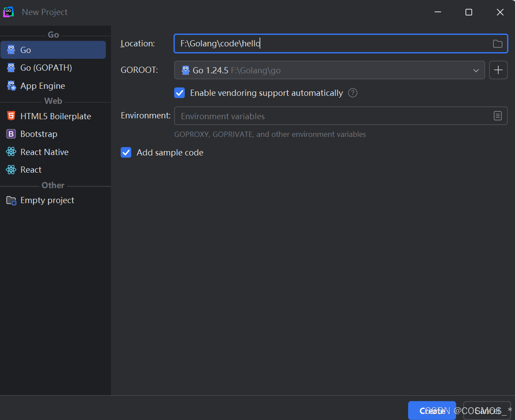Image resolution: width=515 pixels, height=420 pixels.
Task: Click the React Native atom icon
Action: tap(11, 151)
